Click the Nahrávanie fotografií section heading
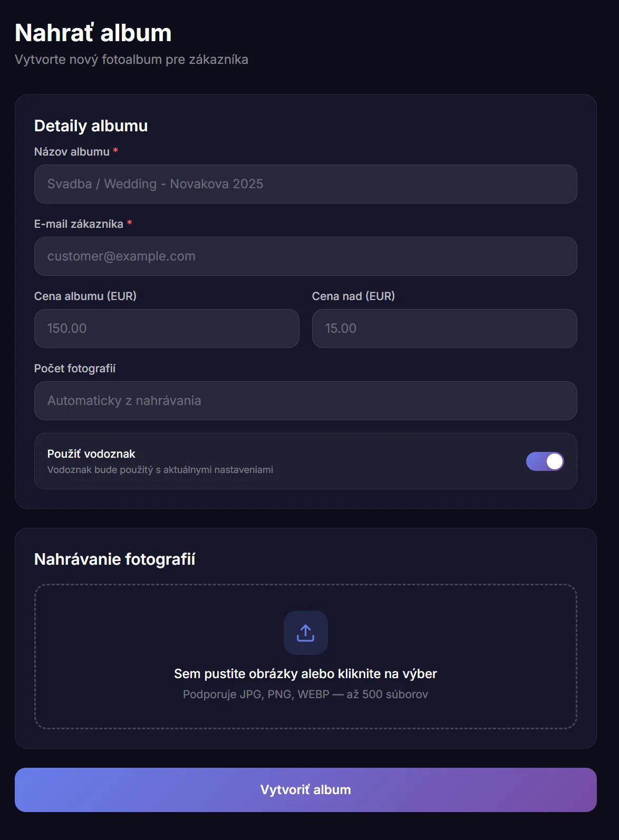Image resolution: width=619 pixels, height=840 pixels. [x=114, y=559]
